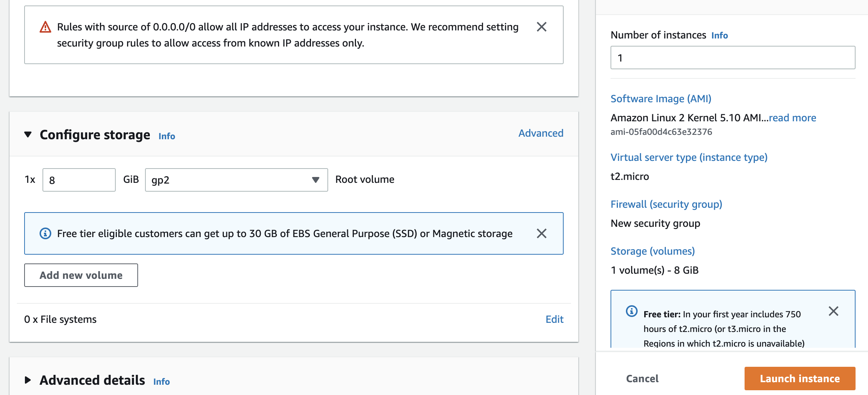Expand the Advanced details section

pos(28,380)
